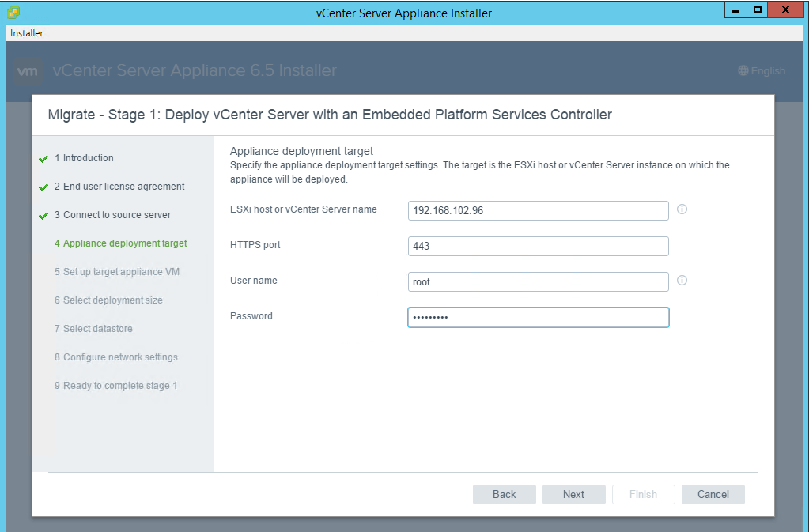Select step 4 Appliance deployment target
Image resolution: width=809 pixels, height=532 pixels.
[121, 243]
